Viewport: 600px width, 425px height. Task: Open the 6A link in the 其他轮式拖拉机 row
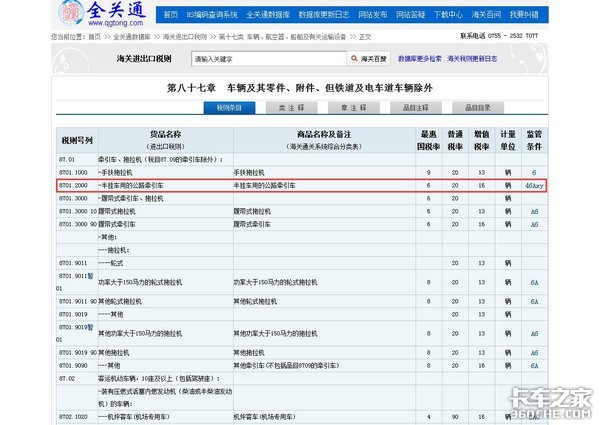pos(535,301)
